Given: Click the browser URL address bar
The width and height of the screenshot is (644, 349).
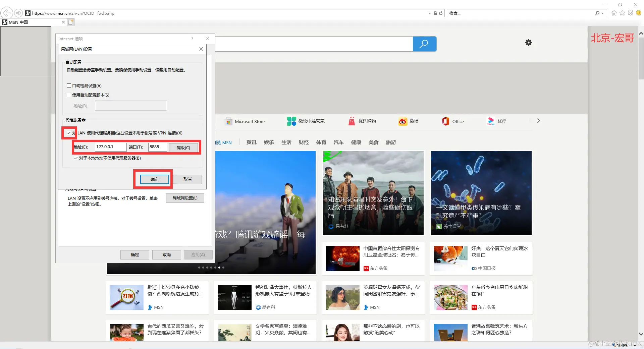Looking at the screenshot, I should [228, 13].
